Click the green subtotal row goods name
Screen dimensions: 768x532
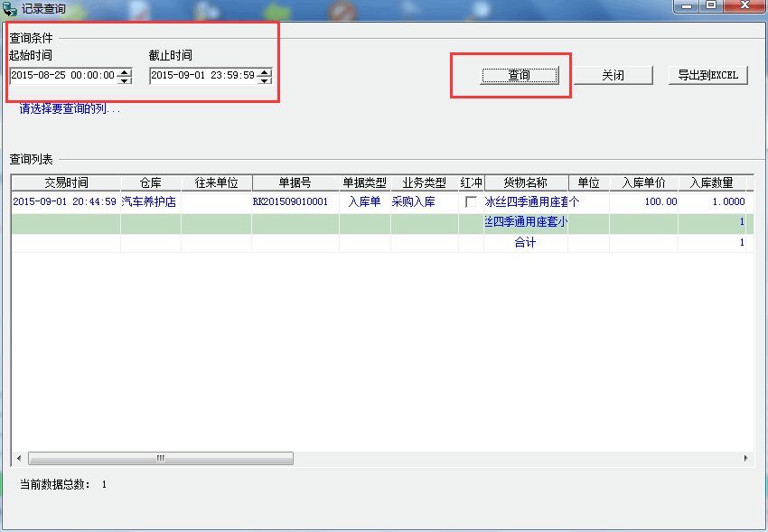[x=526, y=222]
